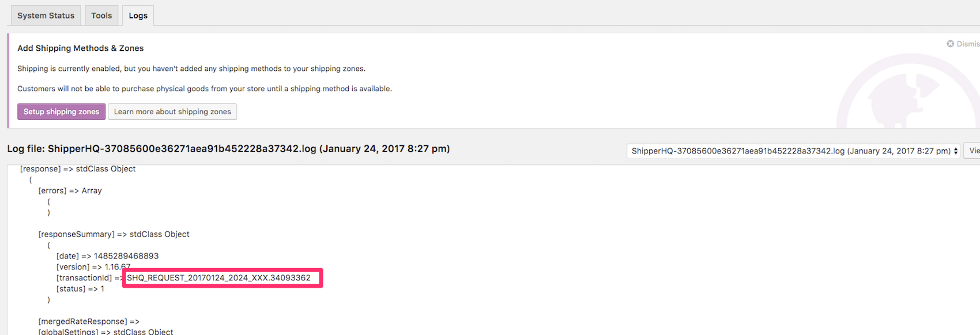Click the [date] => 1485289468893 log line
980x335 pixels.
(107, 256)
